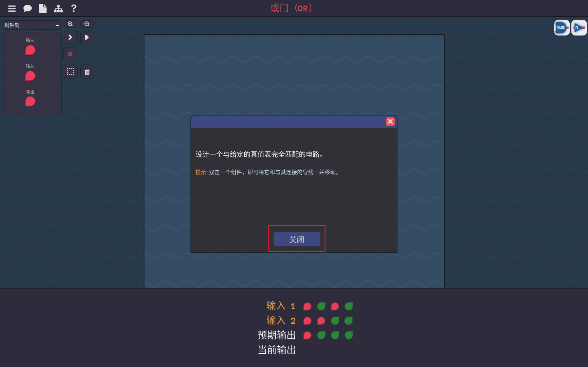Image resolution: width=588 pixels, height=367 pixels.
Task: Close the dialog with red X
Action: (390, 121)
